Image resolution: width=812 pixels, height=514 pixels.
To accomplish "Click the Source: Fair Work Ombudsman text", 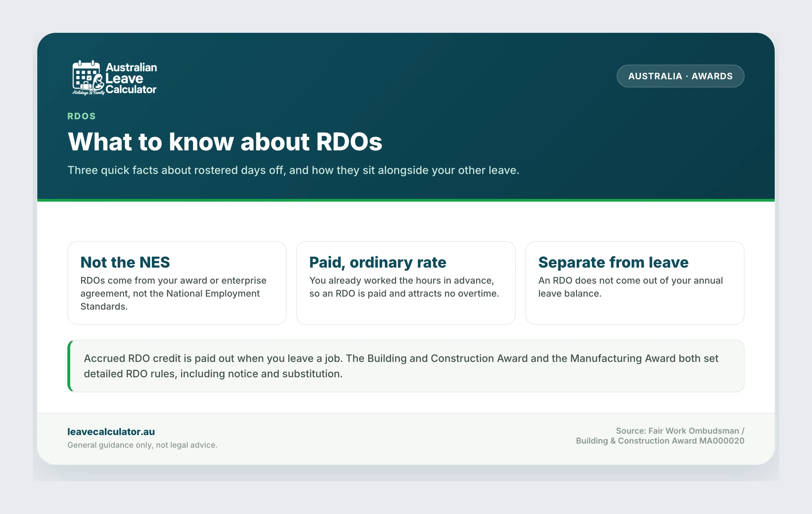I will pos(680,431).
